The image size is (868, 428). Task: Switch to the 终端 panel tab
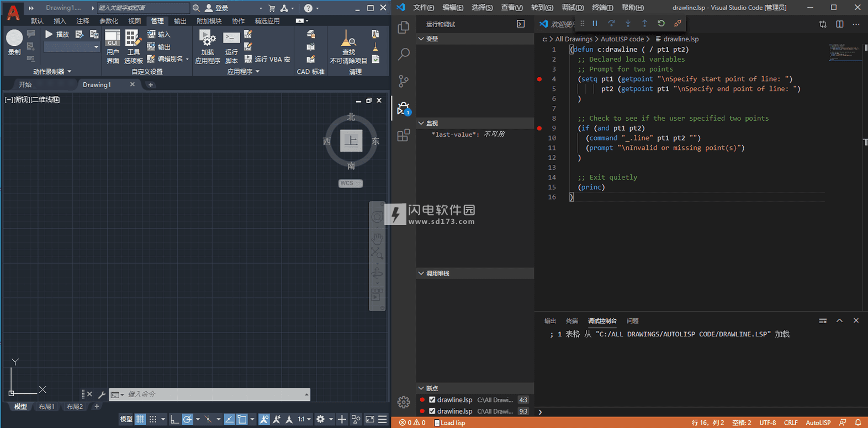pyautogui.click(x=571, y=321)
